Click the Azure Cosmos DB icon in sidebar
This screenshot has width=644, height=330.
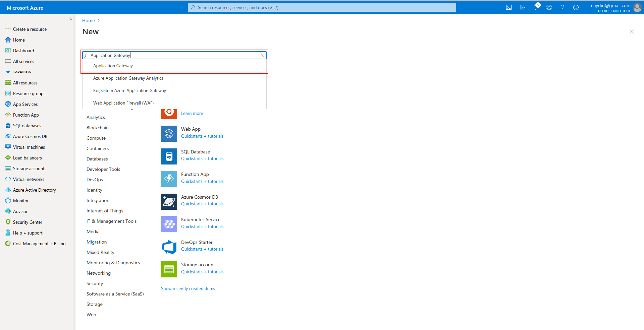(x=8, y=136)
